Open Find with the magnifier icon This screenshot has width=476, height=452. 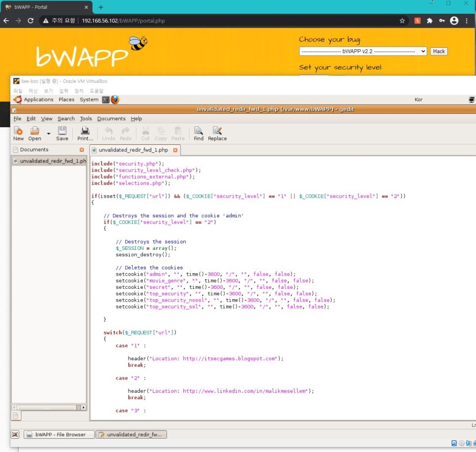(199, 134)
